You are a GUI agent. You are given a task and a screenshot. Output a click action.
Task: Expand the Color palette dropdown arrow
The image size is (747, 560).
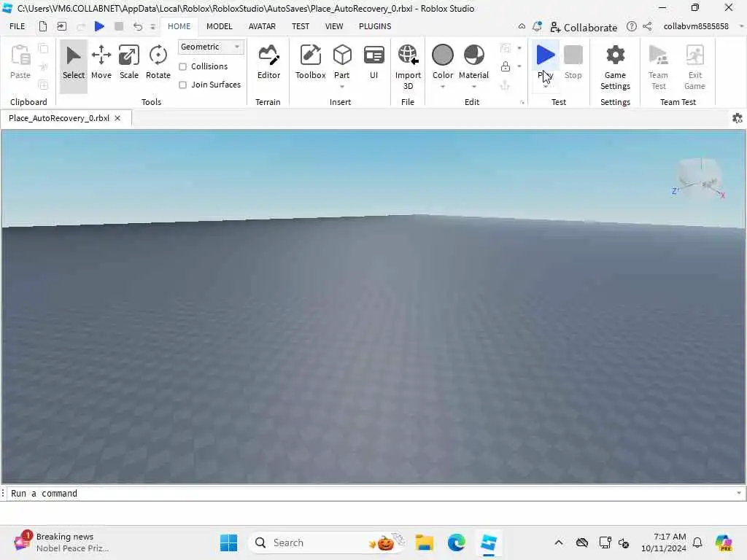click(443, 87)
